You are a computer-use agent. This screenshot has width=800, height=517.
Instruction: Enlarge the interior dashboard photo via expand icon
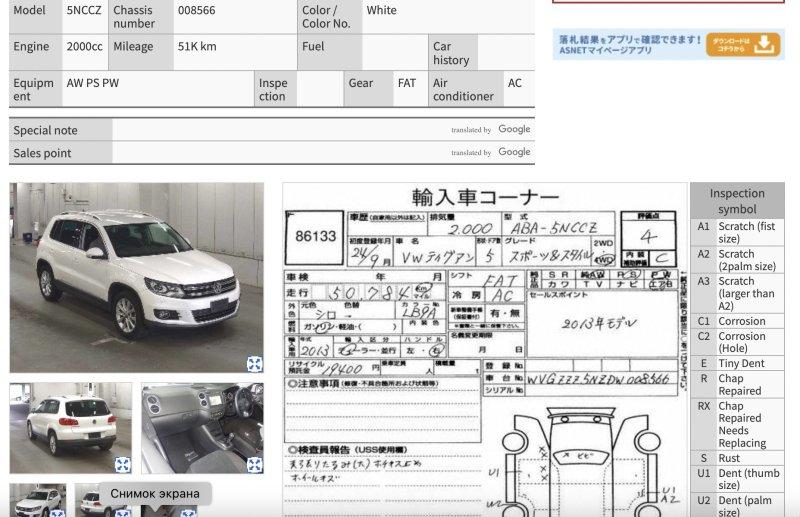pyautogui.click(x=254, y=464)
